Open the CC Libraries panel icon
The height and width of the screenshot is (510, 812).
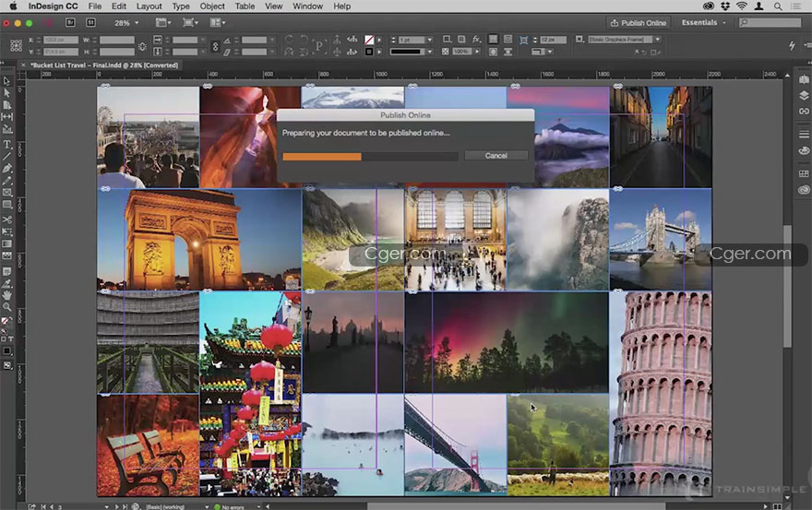point(804,189)
